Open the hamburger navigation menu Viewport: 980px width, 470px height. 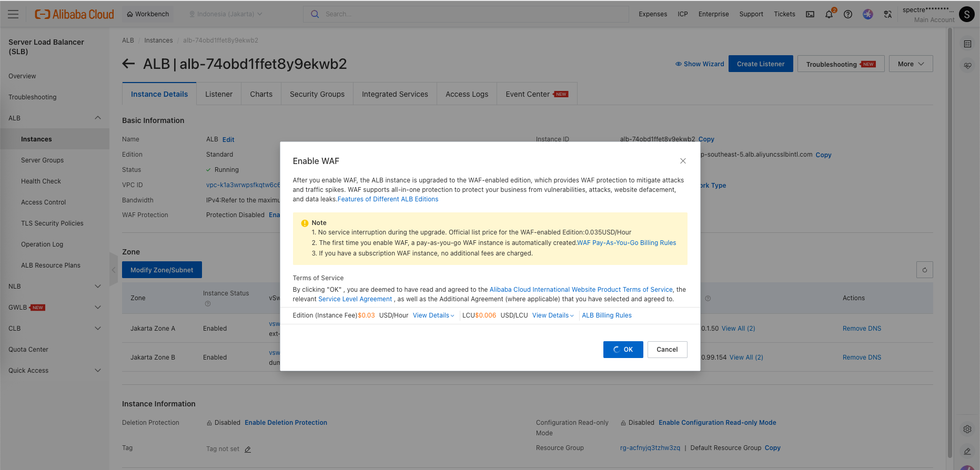point(13,14)
